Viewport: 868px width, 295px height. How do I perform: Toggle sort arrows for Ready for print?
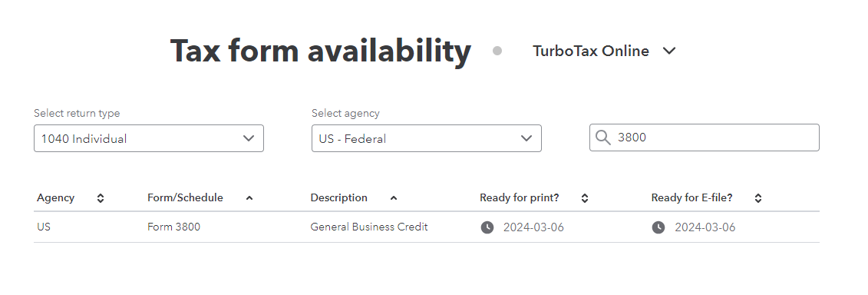tap(585, 198)
